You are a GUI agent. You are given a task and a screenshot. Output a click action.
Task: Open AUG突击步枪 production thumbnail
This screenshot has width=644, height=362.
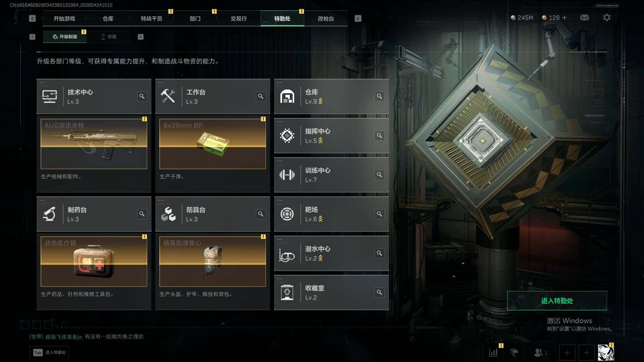pyautogui.click(x=94, y=144)
